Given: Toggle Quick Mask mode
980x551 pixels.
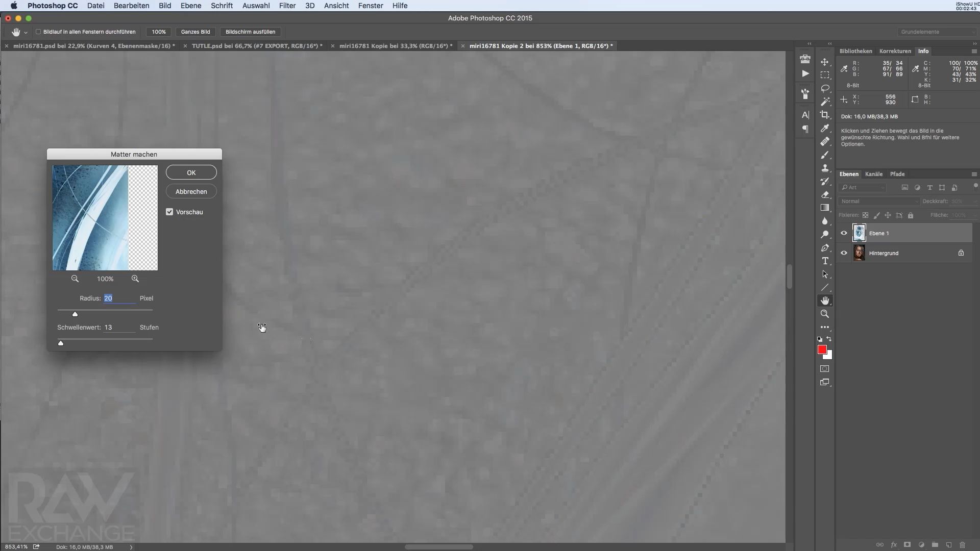Looking at the screenshot, I should 824,368.
